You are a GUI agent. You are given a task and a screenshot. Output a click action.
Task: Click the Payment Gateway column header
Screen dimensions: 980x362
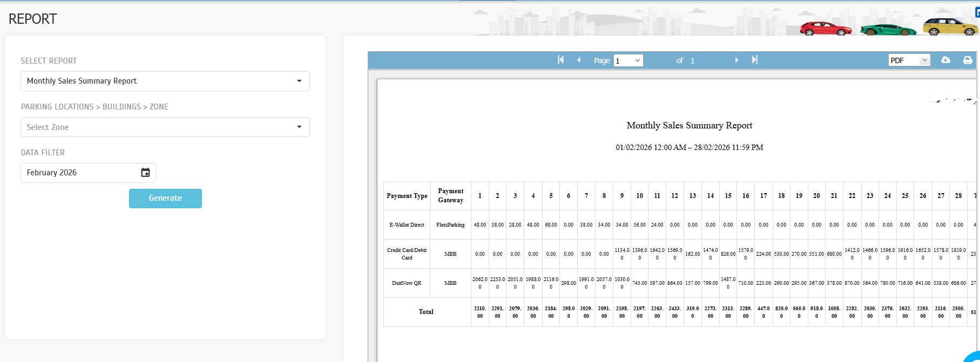[x=450, y=195]
